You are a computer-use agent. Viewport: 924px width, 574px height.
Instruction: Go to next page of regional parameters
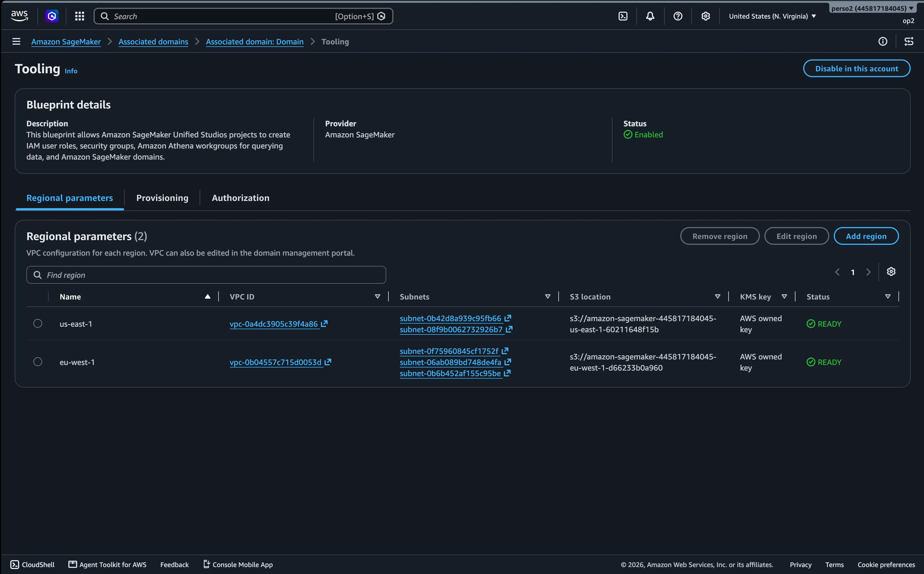[868, 272]
